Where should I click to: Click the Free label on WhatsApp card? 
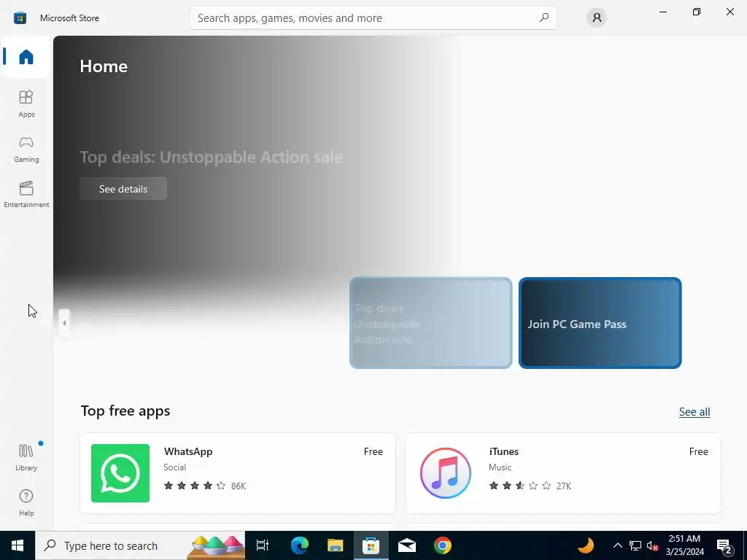373,451
